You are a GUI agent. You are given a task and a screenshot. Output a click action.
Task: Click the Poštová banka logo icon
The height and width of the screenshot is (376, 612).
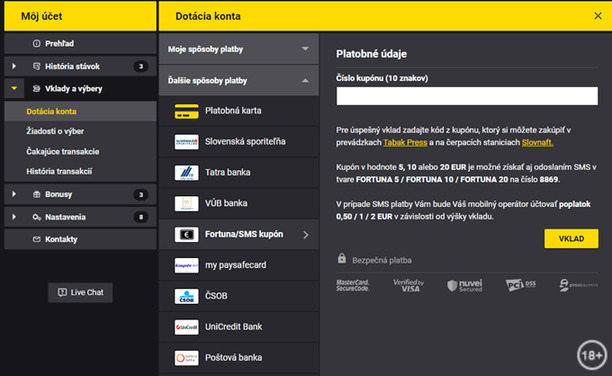click(x=186, y=358)
